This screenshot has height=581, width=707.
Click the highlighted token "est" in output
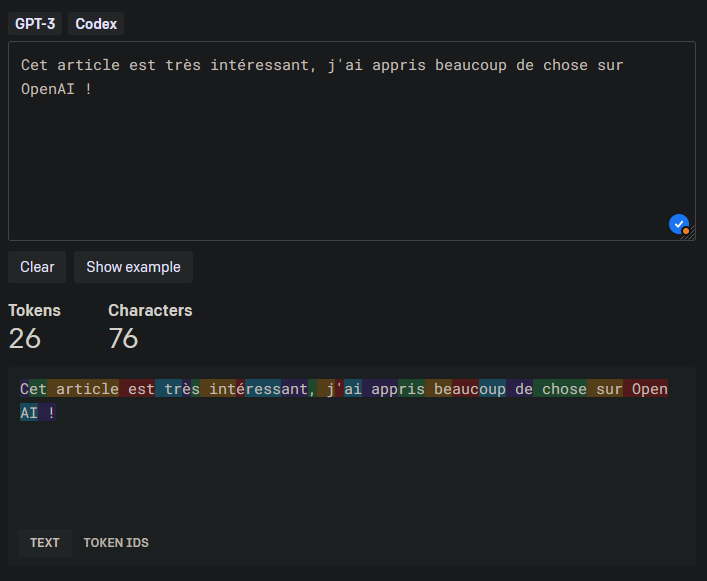click(x=137, y=389)
